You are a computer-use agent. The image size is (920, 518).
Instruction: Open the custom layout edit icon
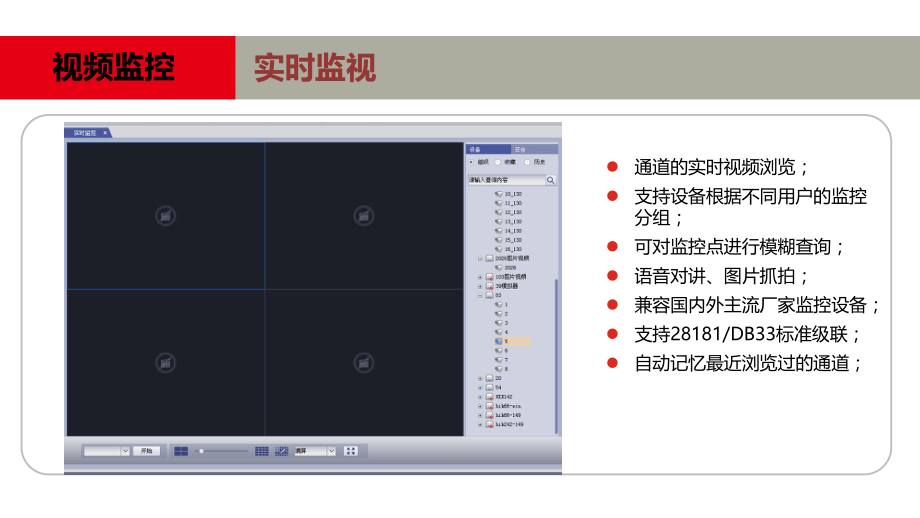[282, 451]
